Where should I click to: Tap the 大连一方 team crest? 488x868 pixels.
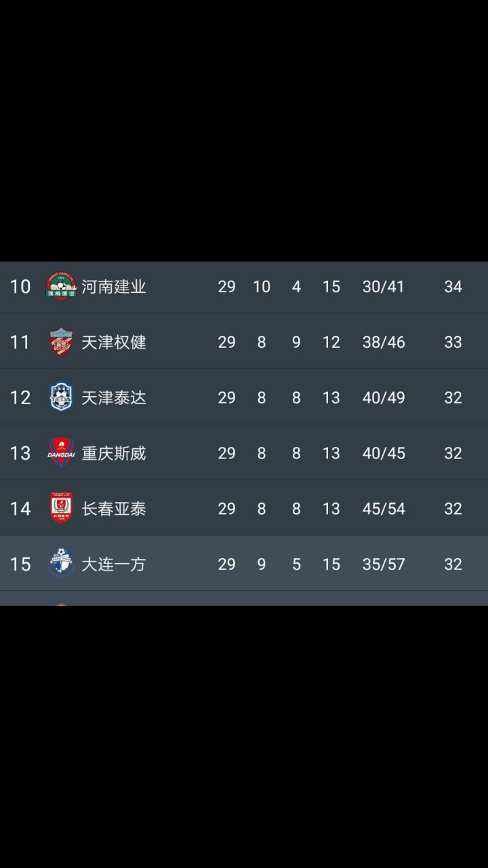pos(61,564)
